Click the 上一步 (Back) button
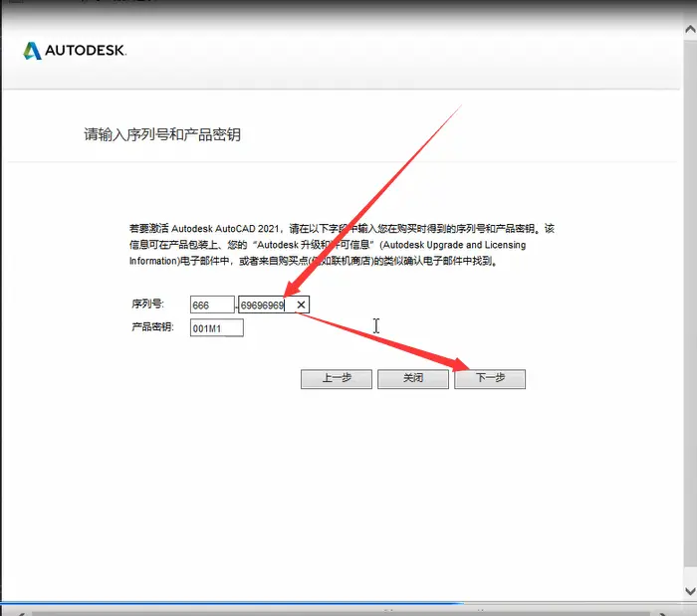 click(x=337, y=379)
